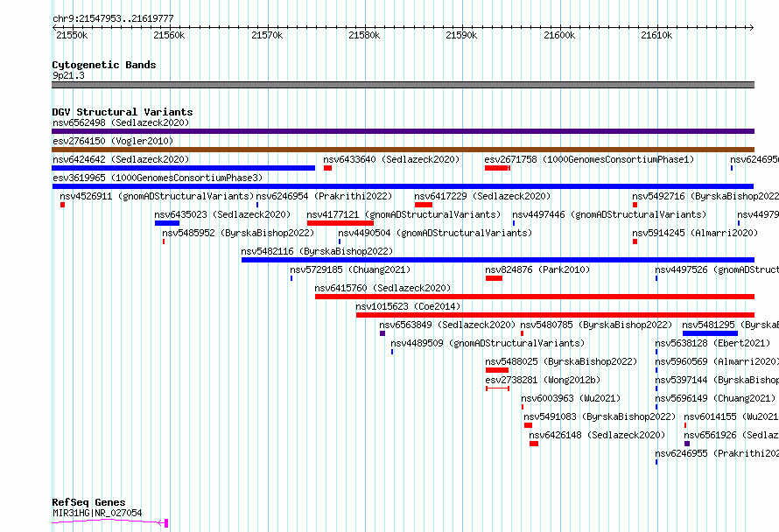Select the red nsv5914245 variant marker
The width and height of the screenshot is (779, 532).
click(635, 241)
